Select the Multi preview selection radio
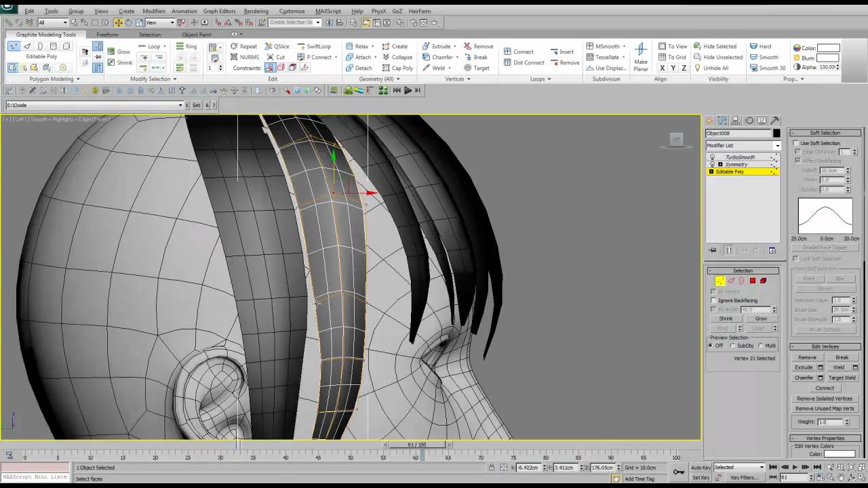The image size is (868, 488). [760, 346]
